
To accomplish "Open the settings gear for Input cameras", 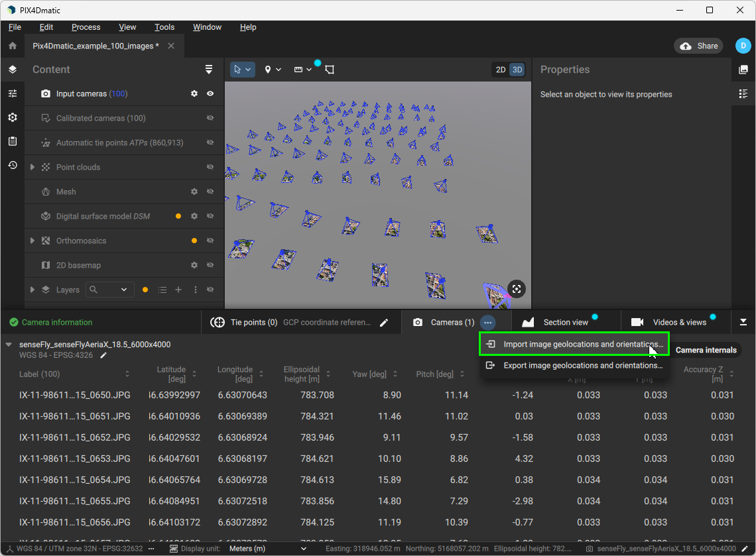I will tap(194, 93).
